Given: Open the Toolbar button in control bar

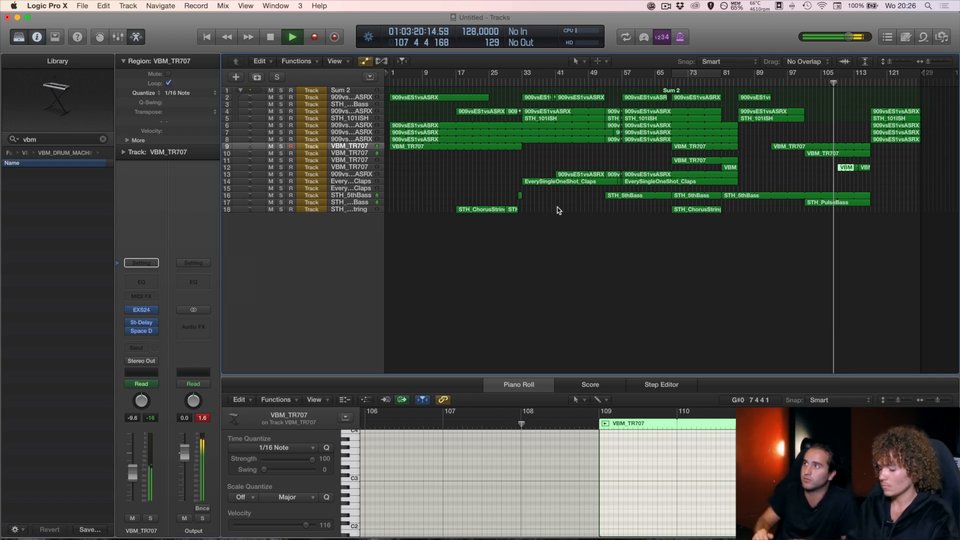Looking at the screenshot, I should click(54, 37).
